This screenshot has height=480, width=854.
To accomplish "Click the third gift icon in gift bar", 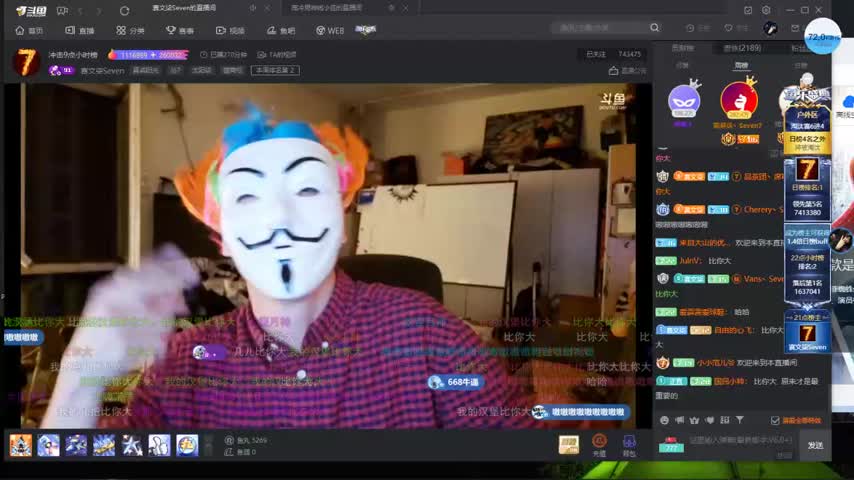I will 76,445.
